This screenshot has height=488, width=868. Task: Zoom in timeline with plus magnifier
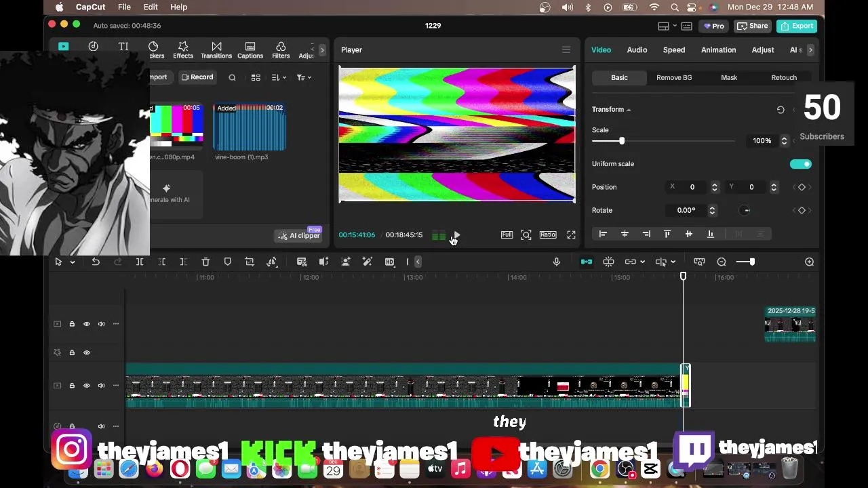tap(809, 262)
